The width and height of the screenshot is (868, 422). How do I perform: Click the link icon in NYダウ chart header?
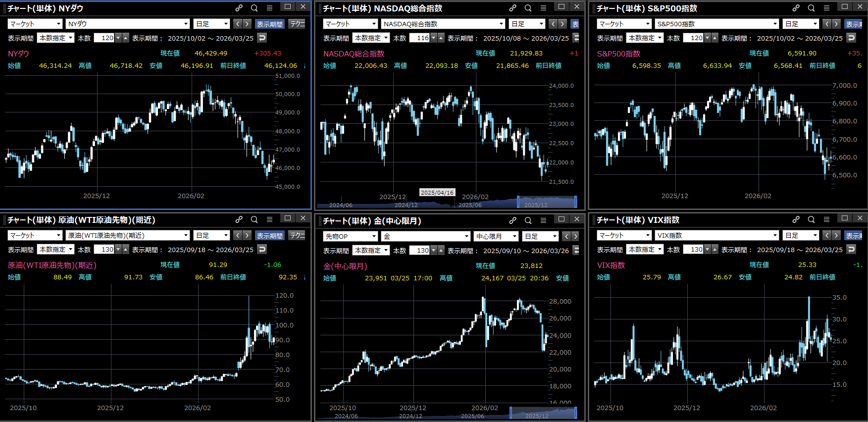tap(239, 8)
